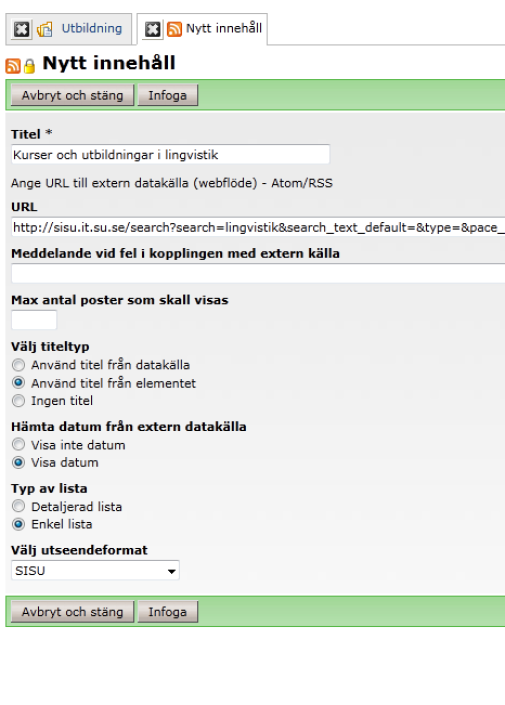Image resolution: width=505 pixels, height=705 pixels.
Task: Select the Ingen titel radio button
Action: click(x=18, y=401)
